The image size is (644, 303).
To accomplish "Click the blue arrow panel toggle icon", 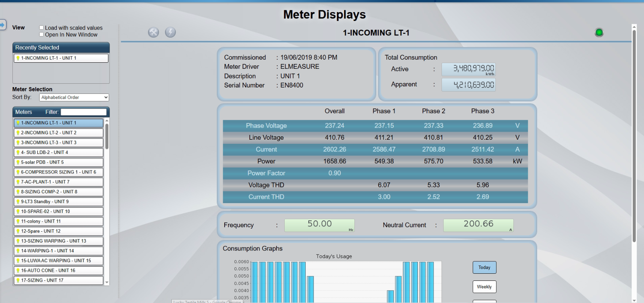I will point(2,25).
